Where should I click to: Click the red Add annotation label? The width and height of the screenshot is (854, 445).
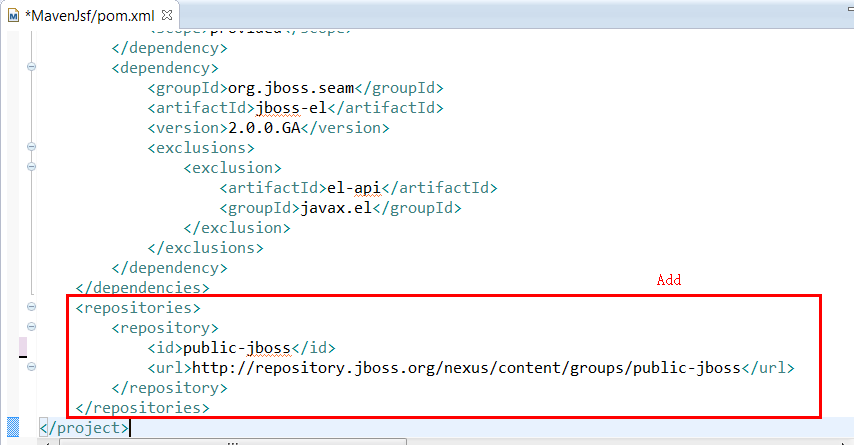(x=668, y=281)
